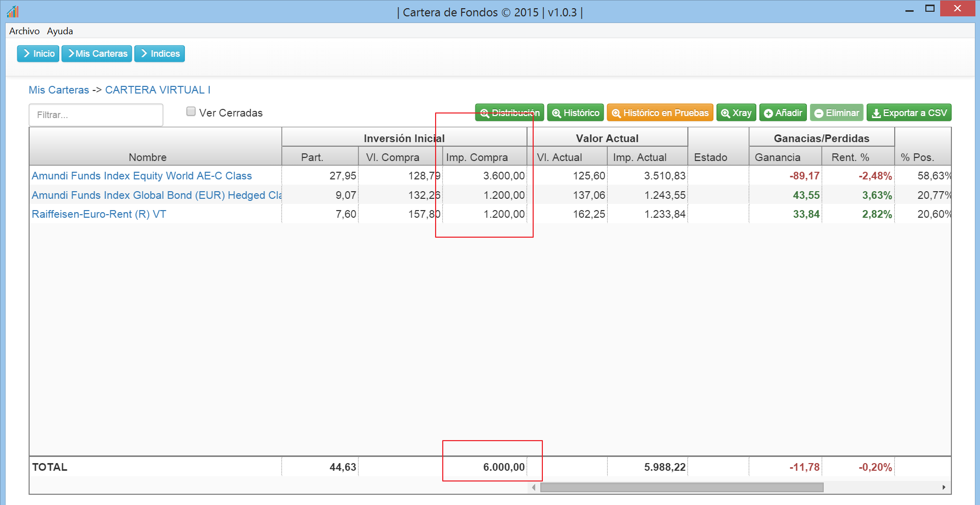Go to Inicio
Screen dimensions: 980x505
(38, 54)
